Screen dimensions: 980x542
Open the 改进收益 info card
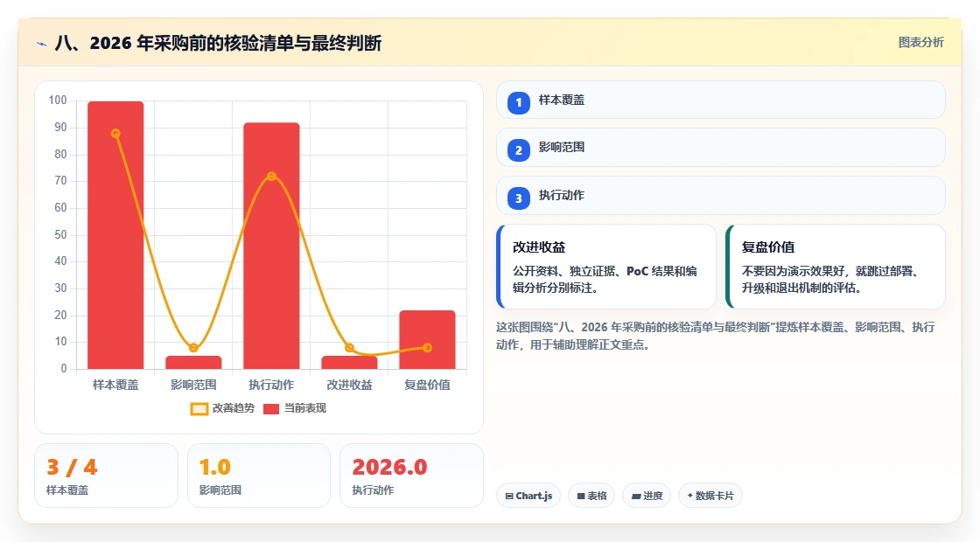tap(606, 267)
